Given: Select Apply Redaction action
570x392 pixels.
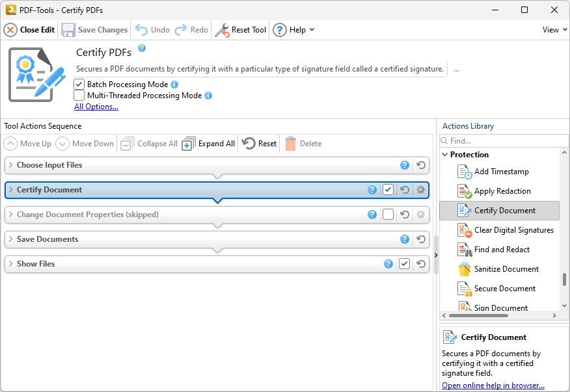Looking at the screenshot, I should (x=500, y=191).
